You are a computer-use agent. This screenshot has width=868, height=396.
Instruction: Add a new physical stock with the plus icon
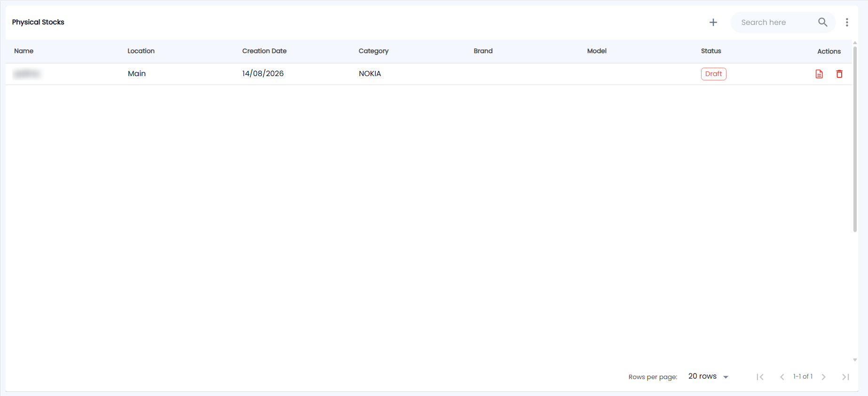tap(713, 22)
